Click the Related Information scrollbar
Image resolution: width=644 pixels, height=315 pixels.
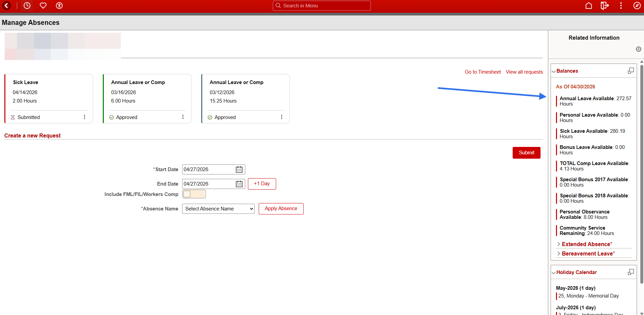[642, 175]
